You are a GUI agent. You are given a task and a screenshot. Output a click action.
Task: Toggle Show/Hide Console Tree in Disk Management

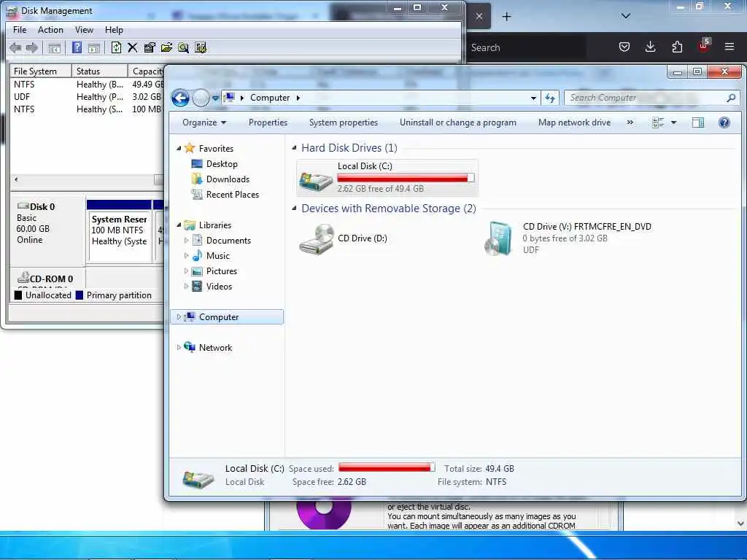54,47
